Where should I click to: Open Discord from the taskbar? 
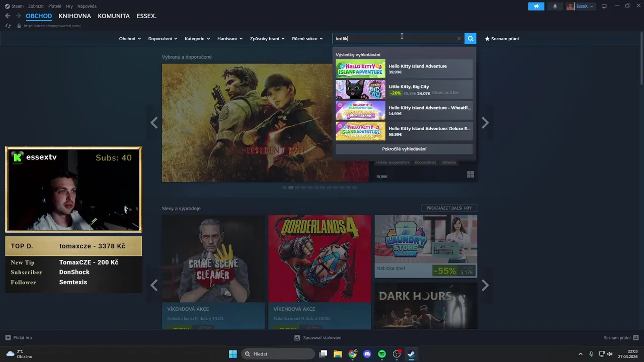click(367, 354)
